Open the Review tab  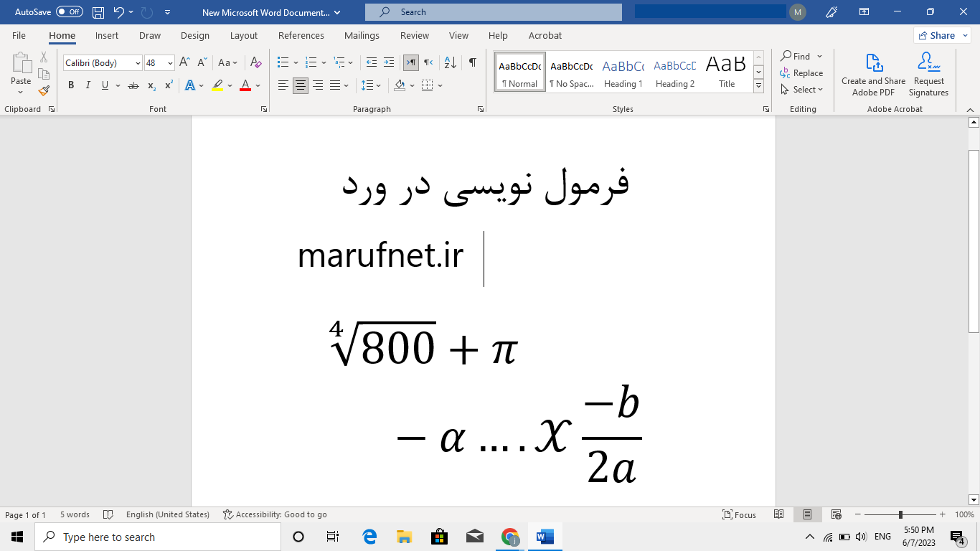pyautogui.click(x=414, y=35)
